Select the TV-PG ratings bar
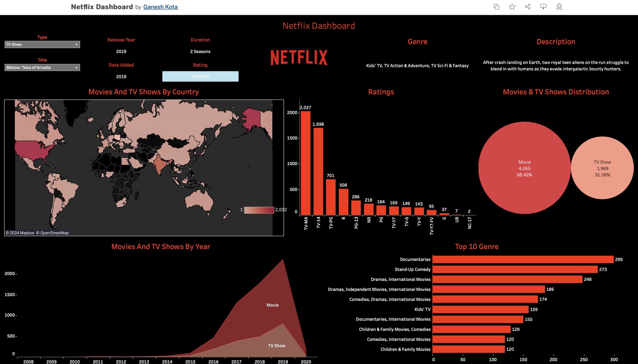Viewport: 638px width, 364px height. pyautogui.click(x=331, y=197)
